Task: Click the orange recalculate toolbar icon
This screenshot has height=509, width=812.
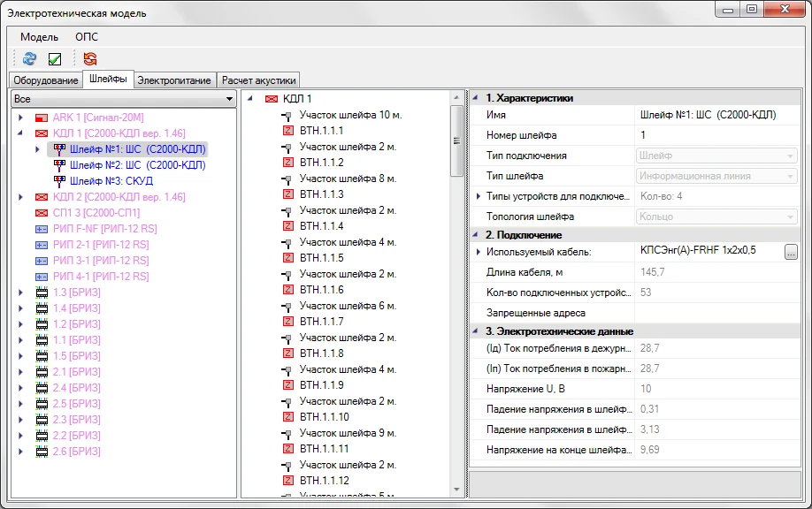Action: 89,58
